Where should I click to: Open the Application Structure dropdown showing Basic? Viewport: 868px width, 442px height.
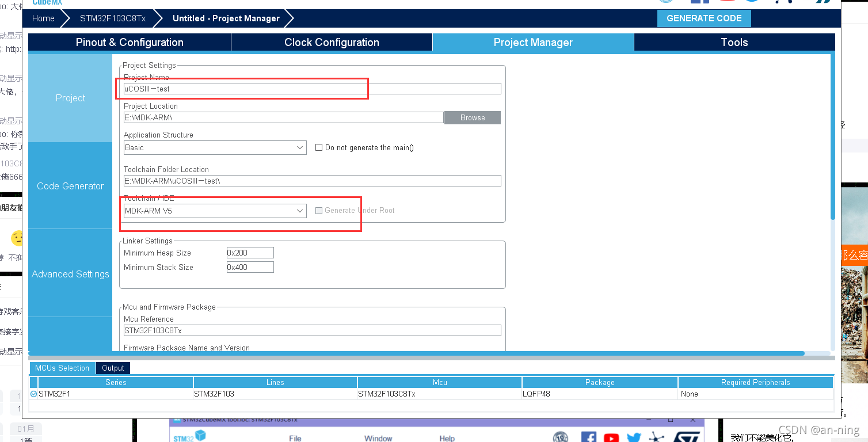215,147
